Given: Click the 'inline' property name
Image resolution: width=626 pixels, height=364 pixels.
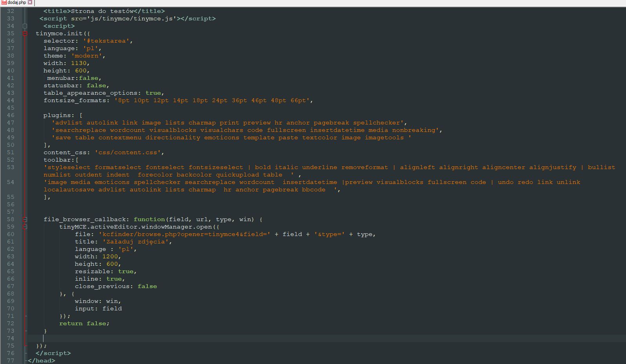Looking at the screenshot, I should [87, 279].
